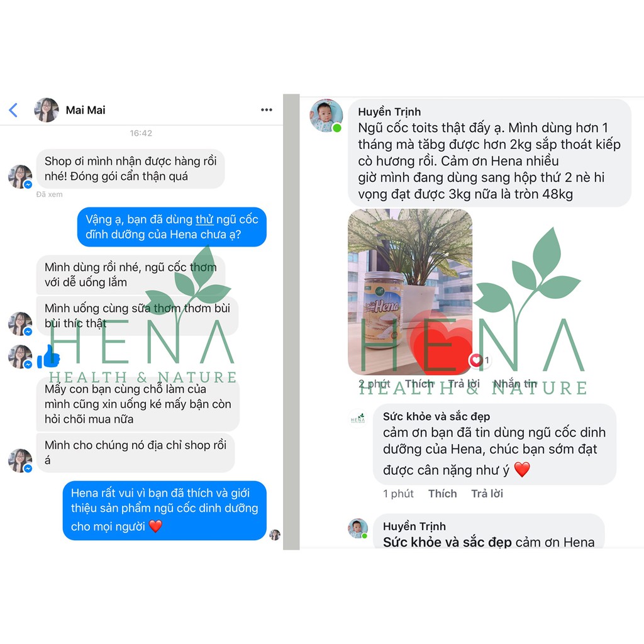Open the three-dots options menu

(267, 109)
